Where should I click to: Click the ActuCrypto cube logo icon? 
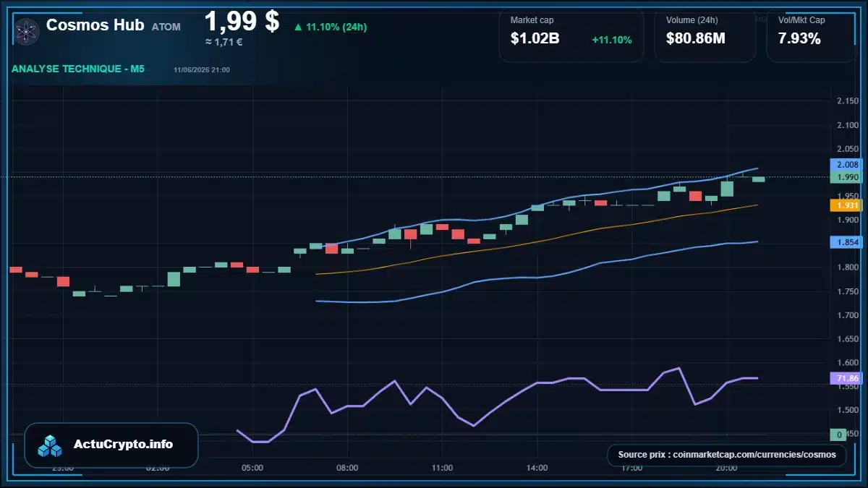coord(51,445)
